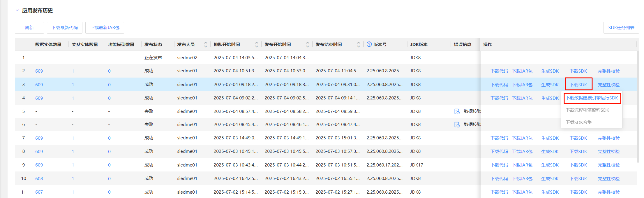Click the 下载最新JAR包 button
644x198 pixels.
(x=105, y=28)
